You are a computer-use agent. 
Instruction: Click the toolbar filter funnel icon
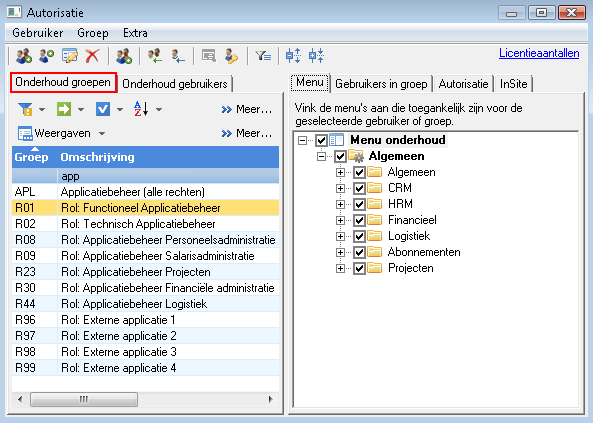coord(263,56)
